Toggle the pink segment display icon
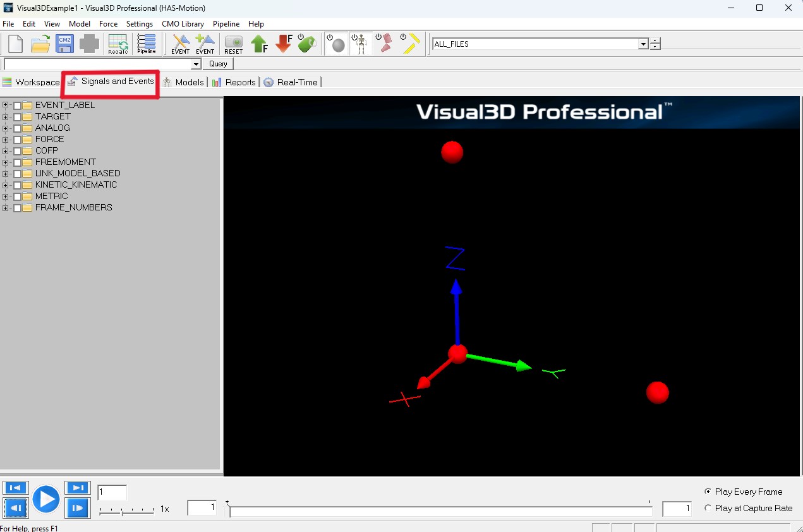The height and width of the screenshot is (532, 803). tap(385, 44)
